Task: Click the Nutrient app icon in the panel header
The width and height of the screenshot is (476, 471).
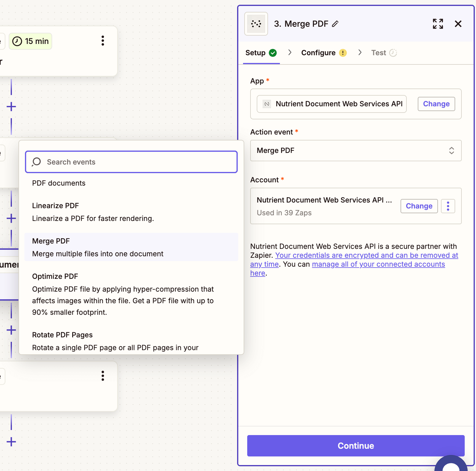Action: 256,24
